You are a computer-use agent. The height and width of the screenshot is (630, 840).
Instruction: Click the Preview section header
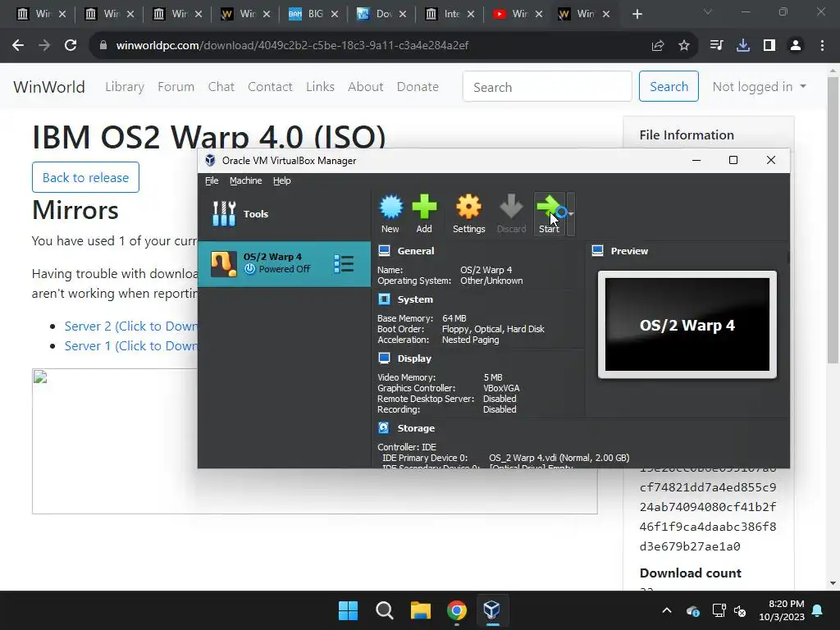coord(629,251)
